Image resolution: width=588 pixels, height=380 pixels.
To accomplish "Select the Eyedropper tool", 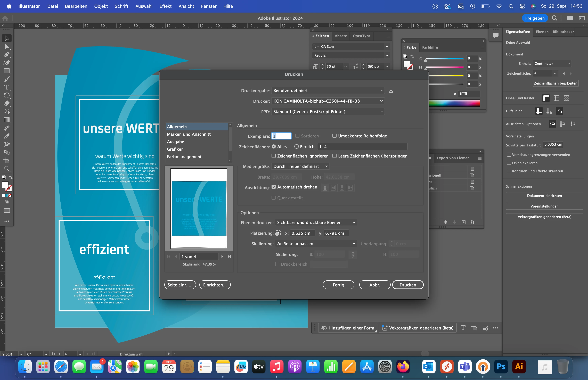I will click(x=7, y=136).
